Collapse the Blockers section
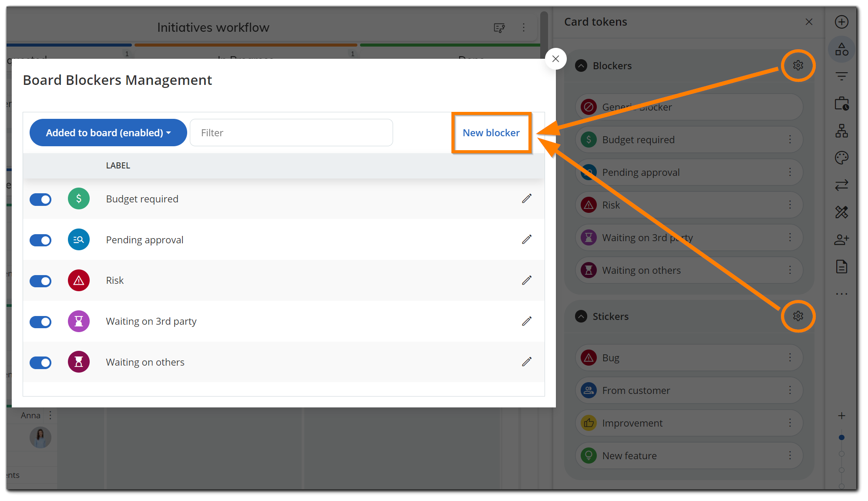Screen dimensions: 868x501 (x=581, y=65)
